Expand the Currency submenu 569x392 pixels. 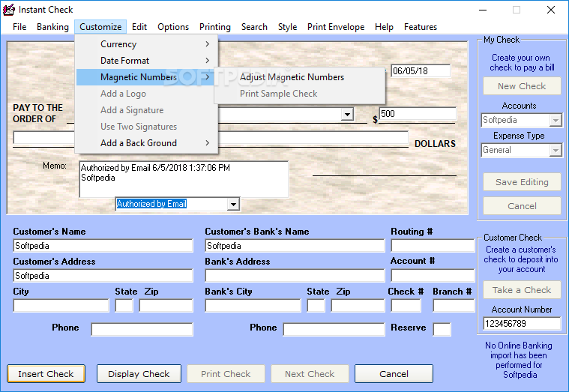tap(147, 44)
